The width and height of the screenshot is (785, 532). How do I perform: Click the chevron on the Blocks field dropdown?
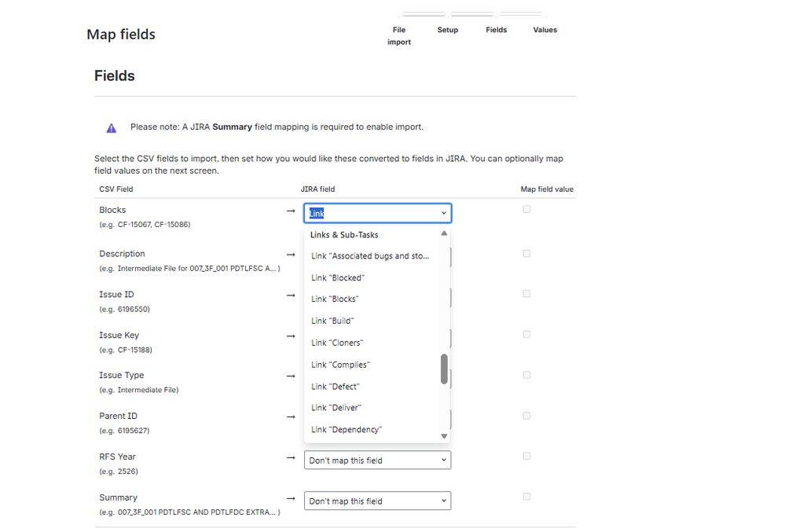[443, 212]
